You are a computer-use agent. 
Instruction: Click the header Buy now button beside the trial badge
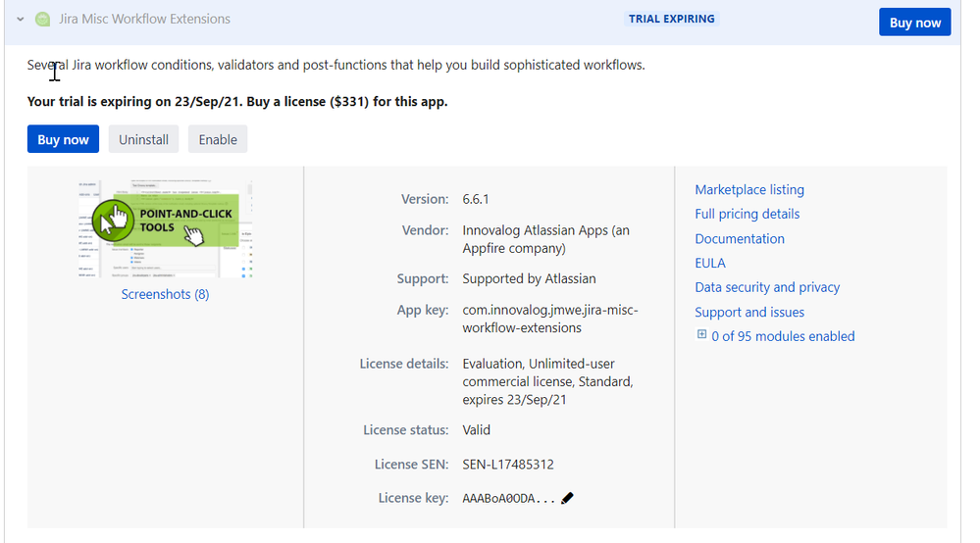914,23
